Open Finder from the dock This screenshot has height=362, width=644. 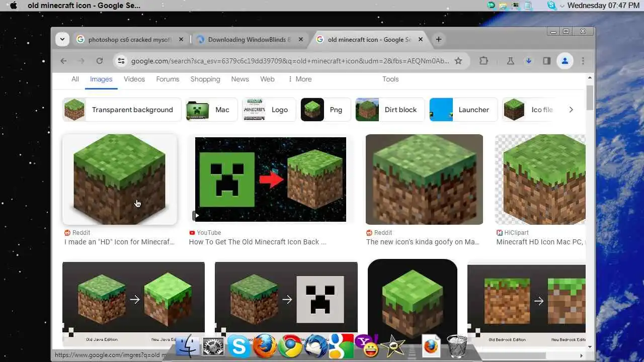point(187,346)
